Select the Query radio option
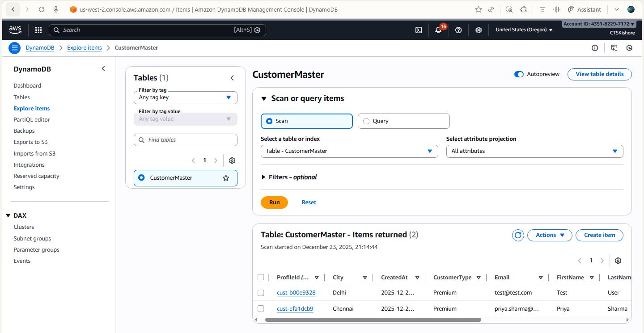 [x=367, y=121]
